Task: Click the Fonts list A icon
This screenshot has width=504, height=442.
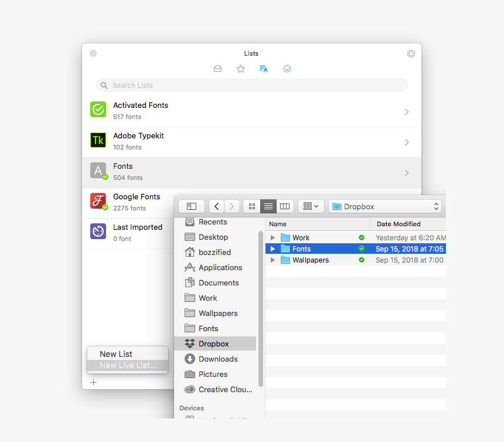Action: coord(98,171)
